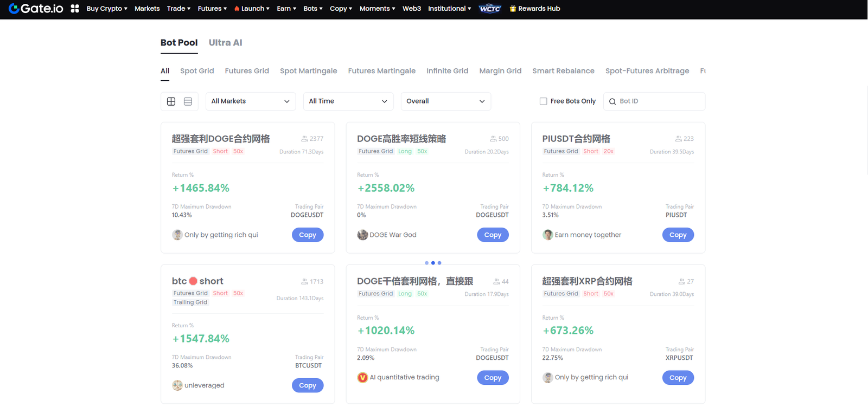
Task: Expand the Bots menu
Action: pyautogui.click(x=313, y=9)
